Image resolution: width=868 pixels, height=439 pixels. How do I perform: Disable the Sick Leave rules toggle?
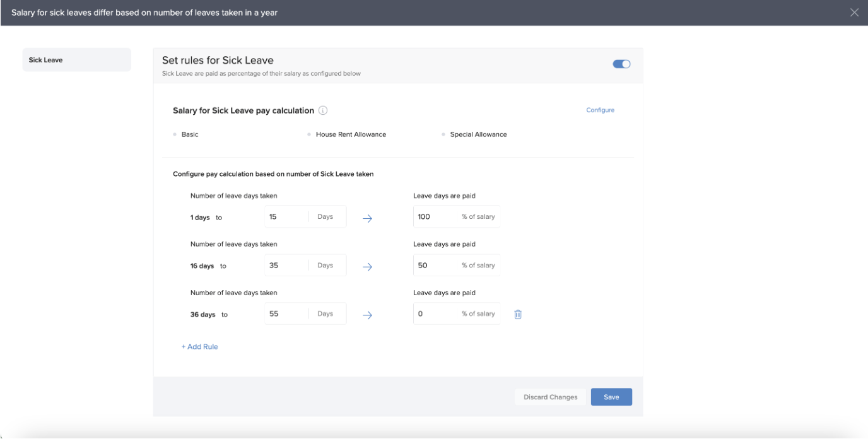coord(621,64)
